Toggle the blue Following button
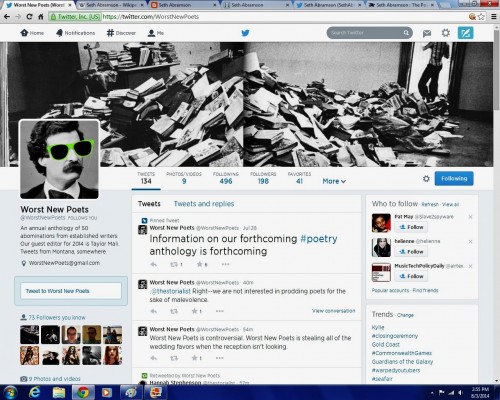The height and width of the screenshot is (400, 500). click(x=454, y=179)
